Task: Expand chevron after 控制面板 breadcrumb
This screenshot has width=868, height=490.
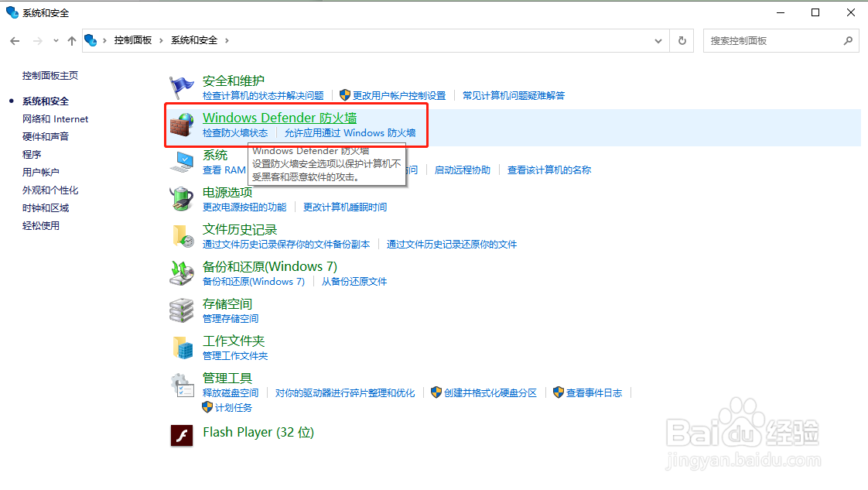Action: [161, 40]
